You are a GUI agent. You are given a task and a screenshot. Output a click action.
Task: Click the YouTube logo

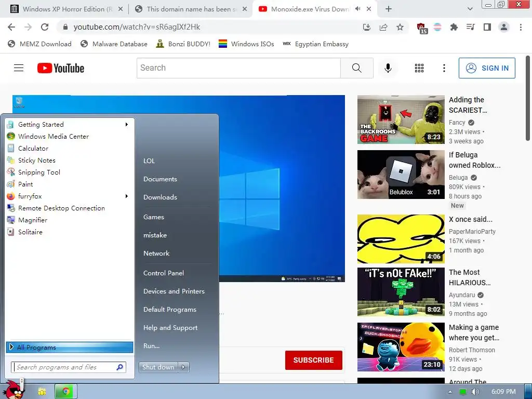(61, 68)
